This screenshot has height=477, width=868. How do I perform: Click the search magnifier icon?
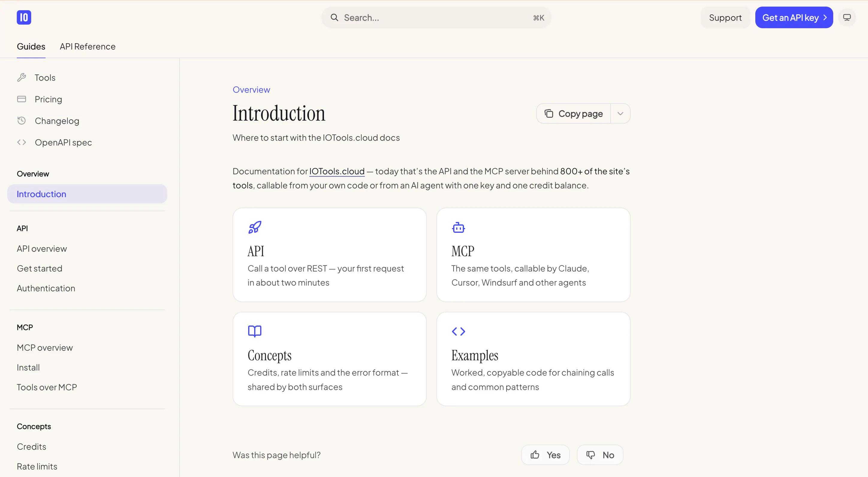pyautogui.click(x=334, y=17)
